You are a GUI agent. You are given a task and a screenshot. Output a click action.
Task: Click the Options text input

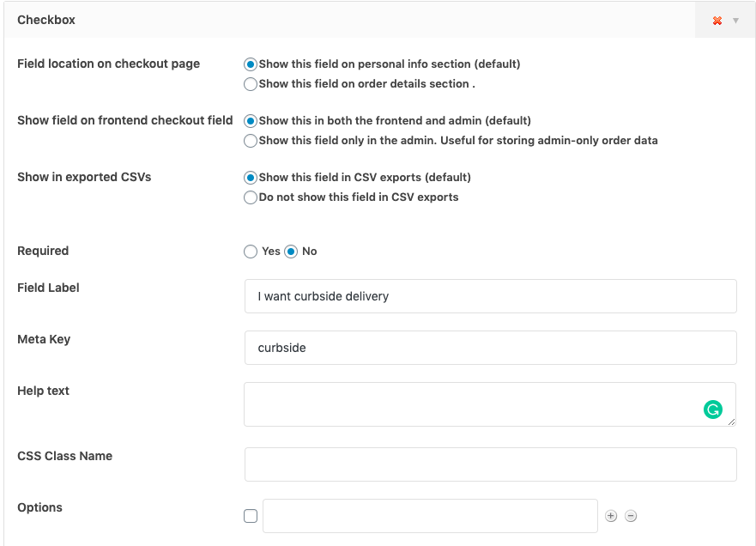pos(430,516)
